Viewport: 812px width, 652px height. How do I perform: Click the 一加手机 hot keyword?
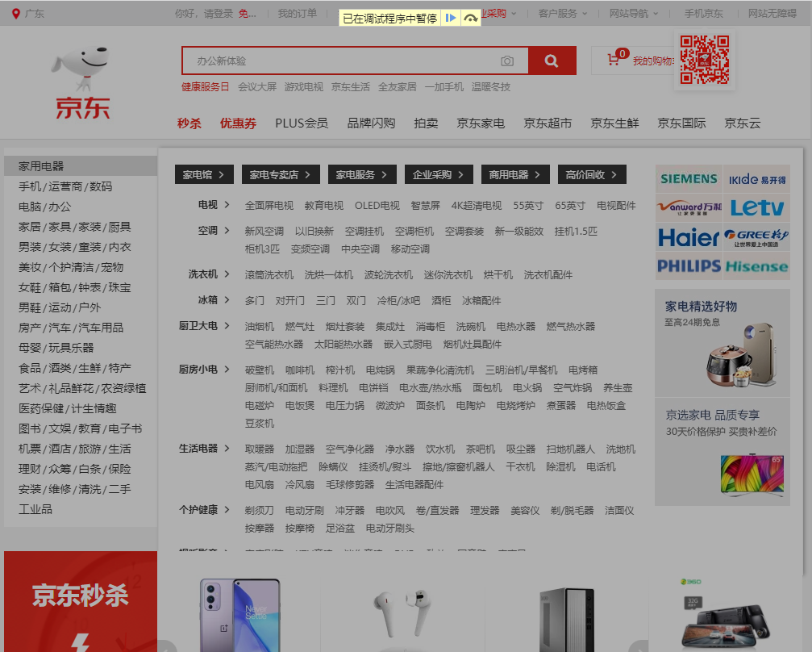point(443,86)
